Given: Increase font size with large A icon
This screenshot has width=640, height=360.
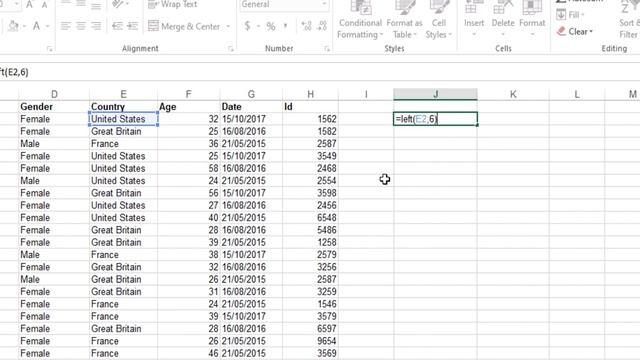Looking at the screenshot, I should click(x=29, y=4).
